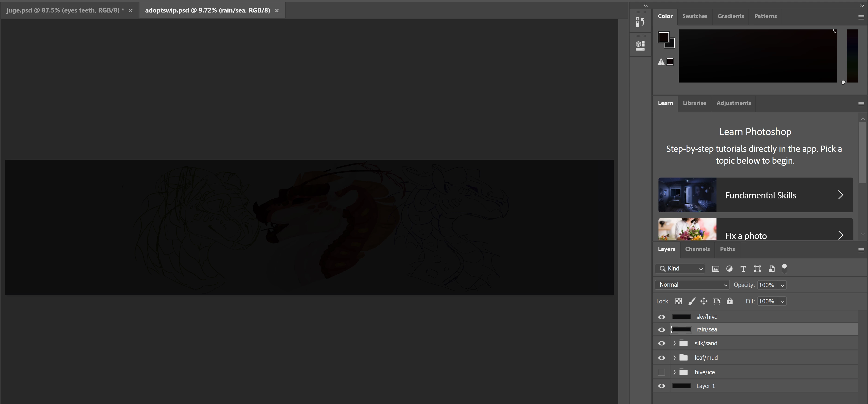Hide the sky/hive layer

click(x=661, y=317)
